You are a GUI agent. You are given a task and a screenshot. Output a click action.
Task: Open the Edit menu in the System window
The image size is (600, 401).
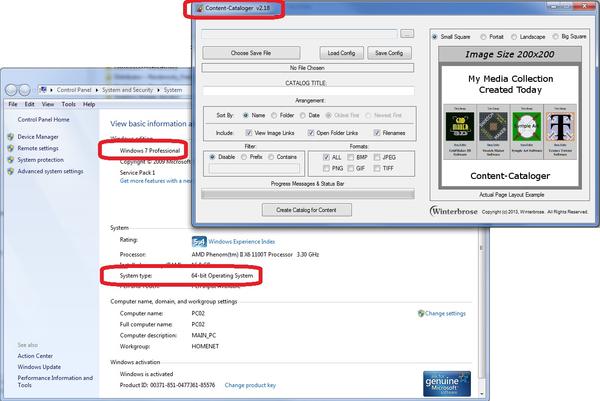(29, 104)
